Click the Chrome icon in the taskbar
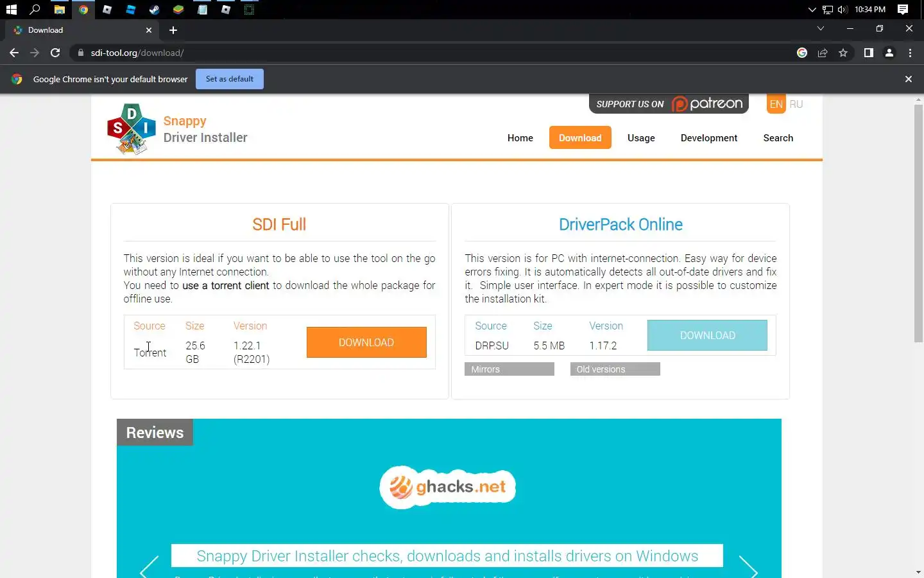The width and height of the screenshot is (924, 578). [x=83, y=10]
